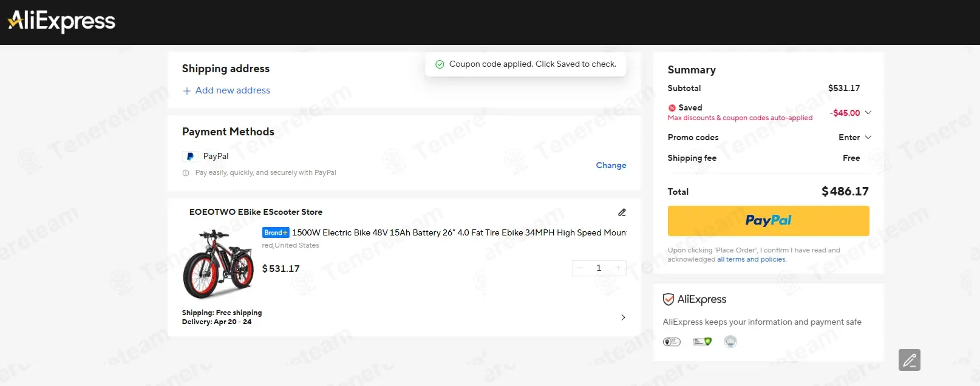Click the info icon beside PayPal description
980x386 pixels.
[x=186, y=173]
